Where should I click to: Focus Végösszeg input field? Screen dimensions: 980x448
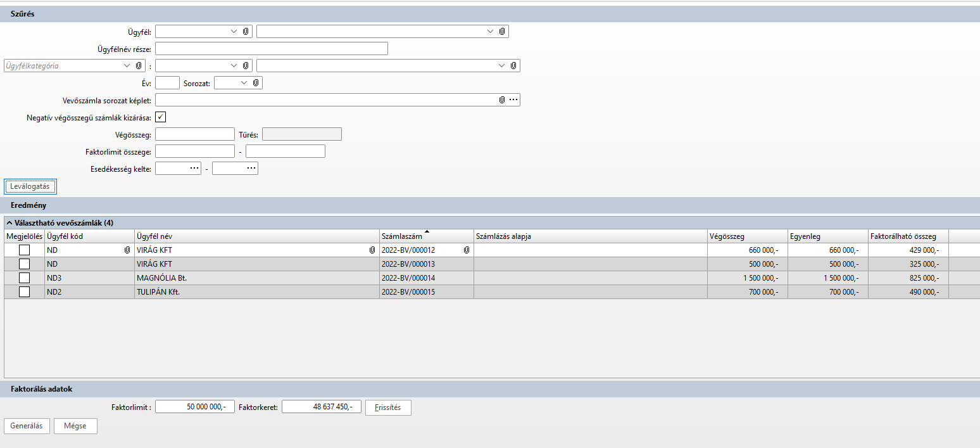point(195,134)
